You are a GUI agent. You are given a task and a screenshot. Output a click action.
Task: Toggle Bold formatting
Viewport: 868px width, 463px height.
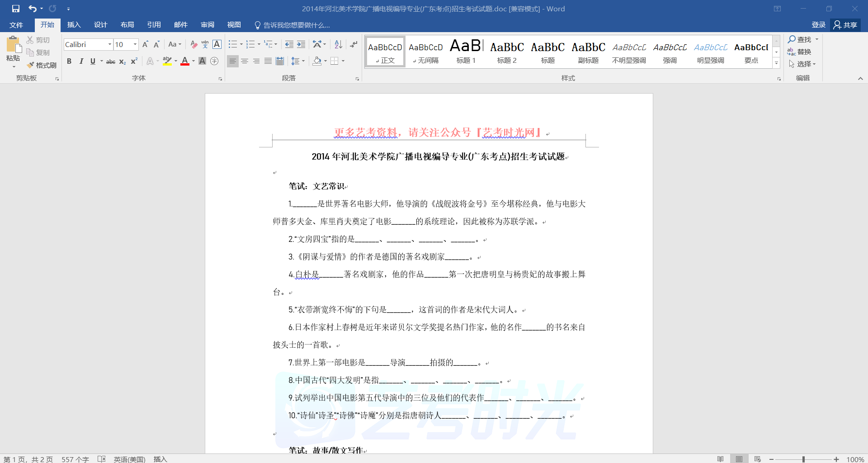pyautogui.click(x=69, y=61)
